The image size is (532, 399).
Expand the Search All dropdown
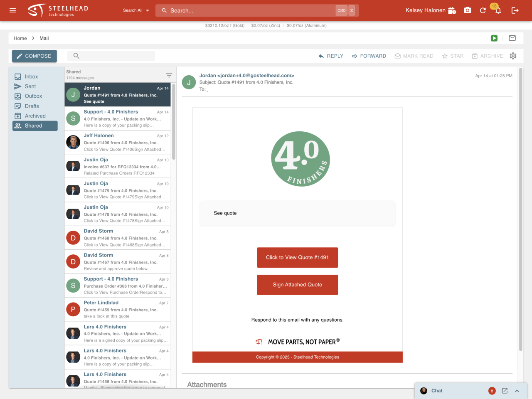click(x=136, y=10)
